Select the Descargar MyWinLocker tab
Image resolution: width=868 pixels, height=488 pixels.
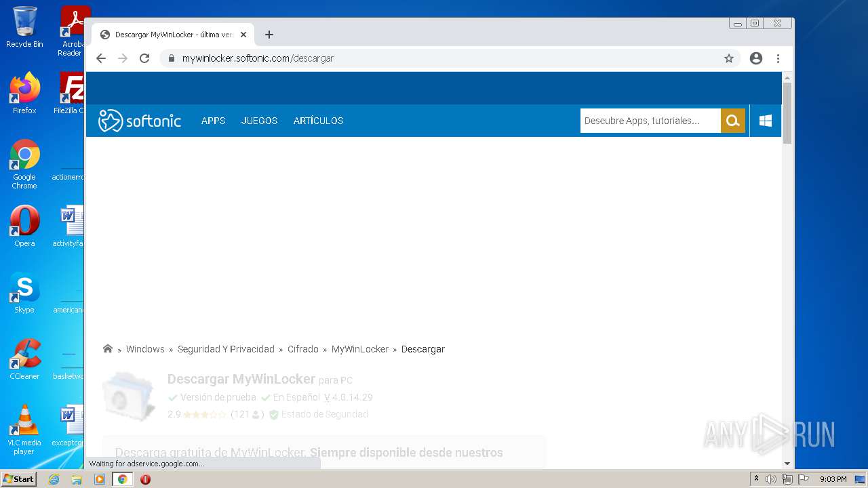point(173,35)
